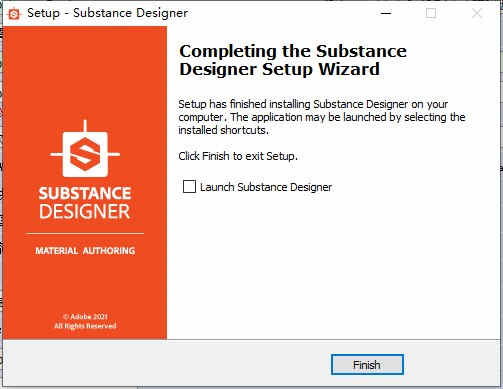Select the SUBSTANCE DESIGNER wordmark in sidebar
The width and height of the screenshot is (503, 389).
(x=85, y=203)
